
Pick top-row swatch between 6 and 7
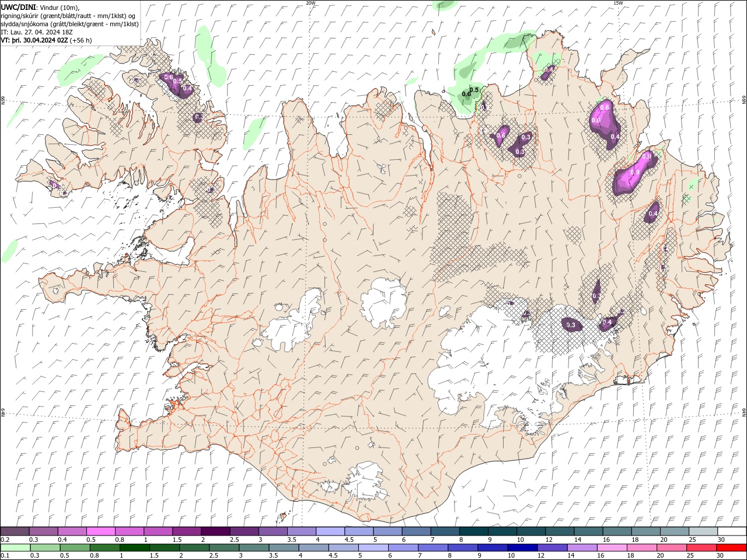(x=416, y=531)
